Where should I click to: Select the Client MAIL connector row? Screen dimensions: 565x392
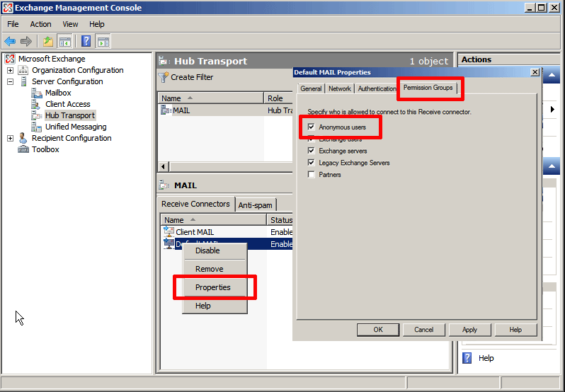tap(227, 232)
